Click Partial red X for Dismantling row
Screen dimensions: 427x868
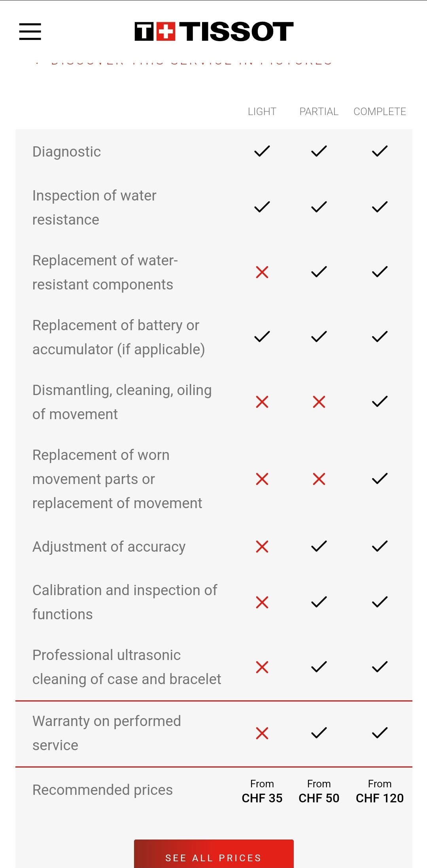(x=319, y=402)
